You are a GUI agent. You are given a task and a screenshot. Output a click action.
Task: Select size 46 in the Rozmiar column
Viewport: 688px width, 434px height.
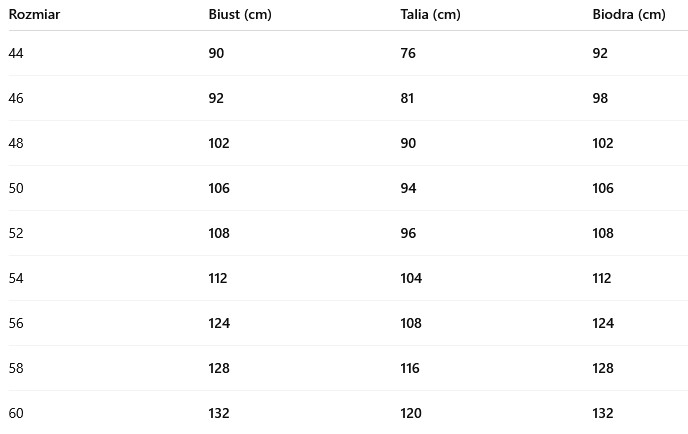coord(16,98)
